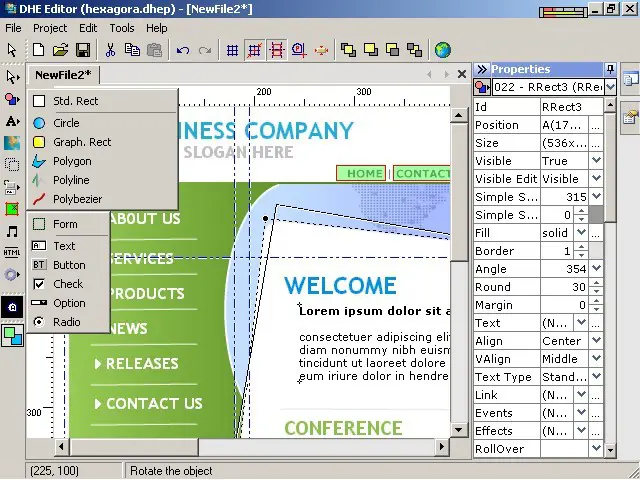Click the Position property ellipsis button

pyautogui.click(x=596, y=125)
